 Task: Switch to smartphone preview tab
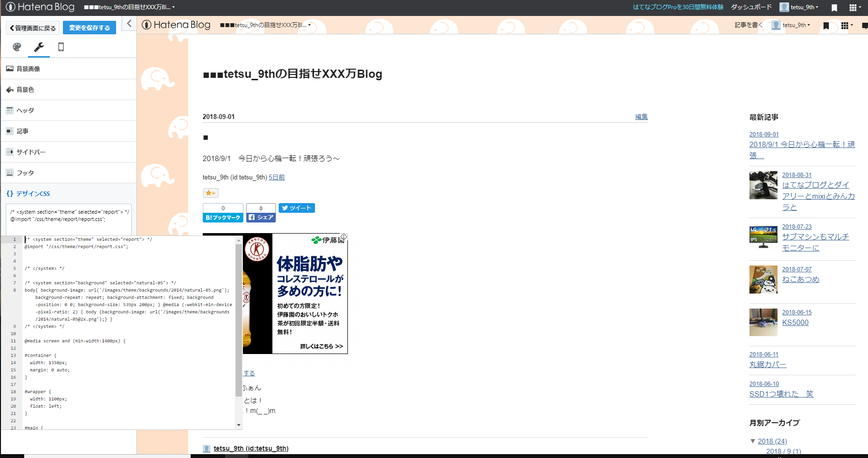(x=60, y=47)
